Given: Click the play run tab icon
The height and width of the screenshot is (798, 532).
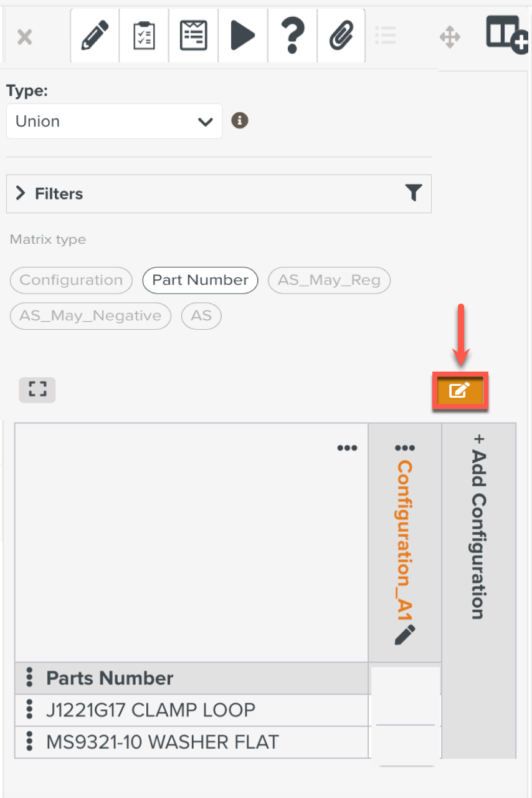Looking at the screenshot, I should coord(242,36).
